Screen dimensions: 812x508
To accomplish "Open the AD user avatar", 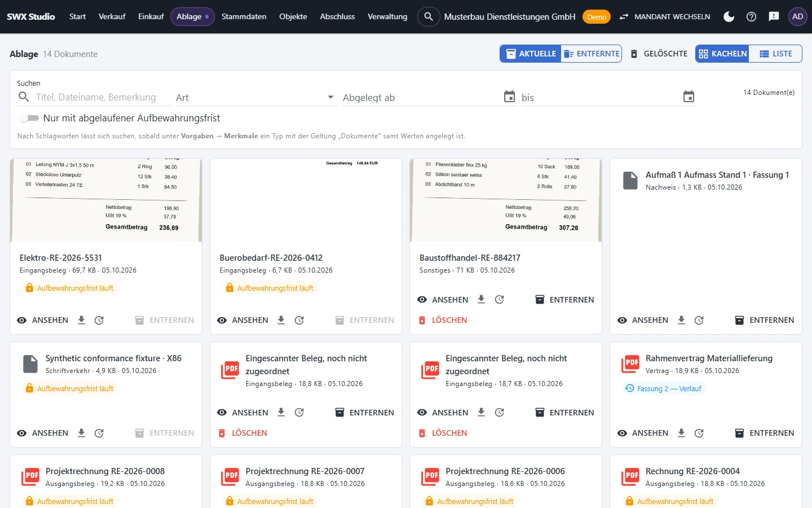I will (797, 16).
